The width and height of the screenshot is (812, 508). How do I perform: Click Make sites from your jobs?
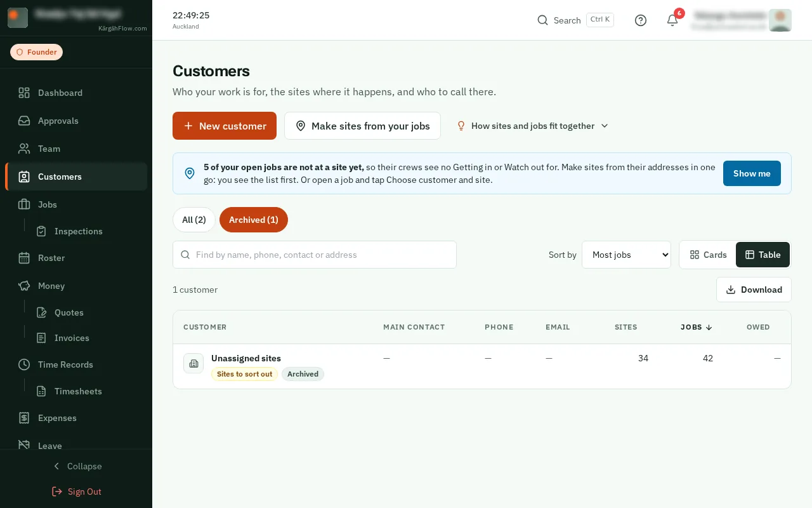362,126
